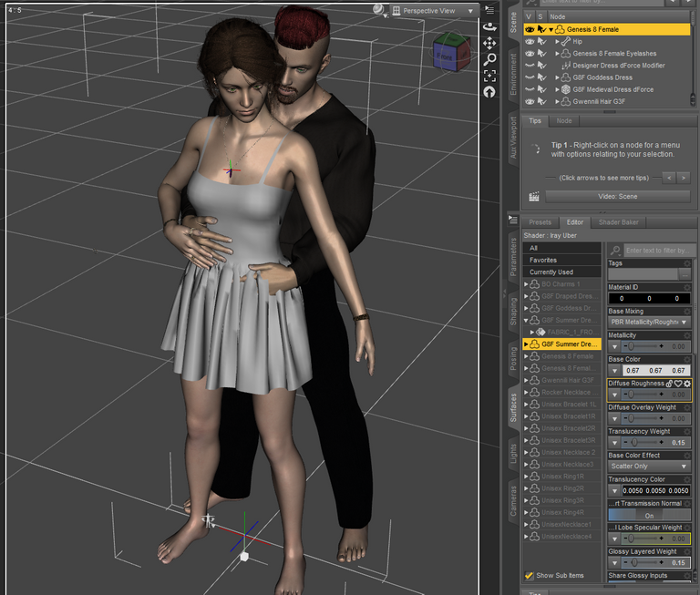700x595 pixels.
Task: Open Base Mixing PBR Metallicity/Roughness dropdown
Action: click(649, 322)
